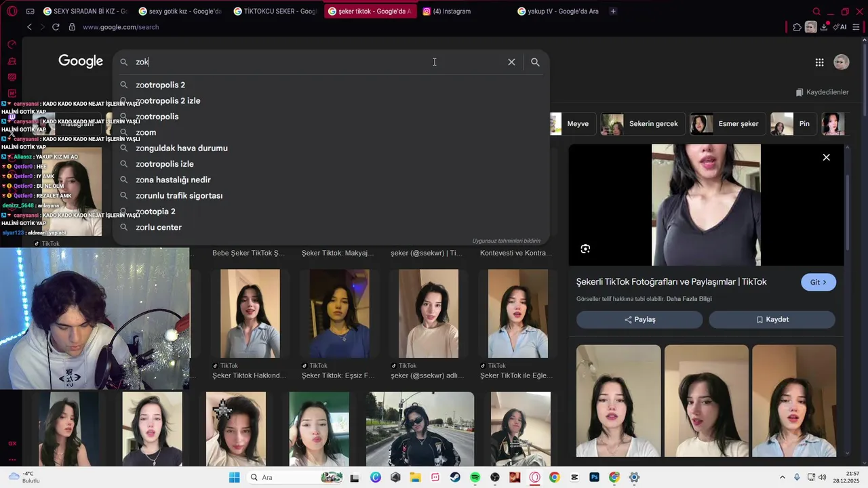Click 'Uygunsuz tahminleri bildirin' link
The width and height of the screenshot is (868, 488).
pyautogui.click(x=506, y=241)
